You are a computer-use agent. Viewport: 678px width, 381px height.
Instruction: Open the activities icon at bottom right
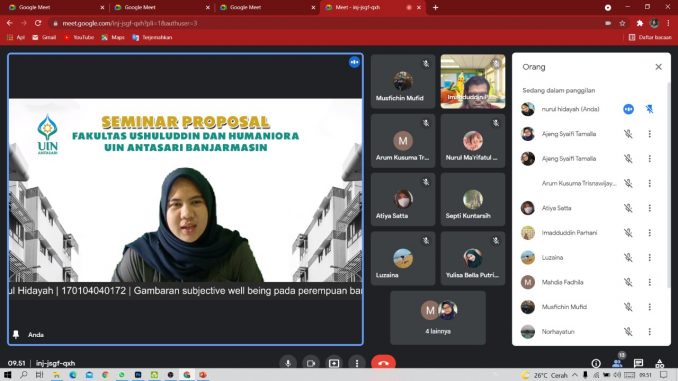pos(659,363)
